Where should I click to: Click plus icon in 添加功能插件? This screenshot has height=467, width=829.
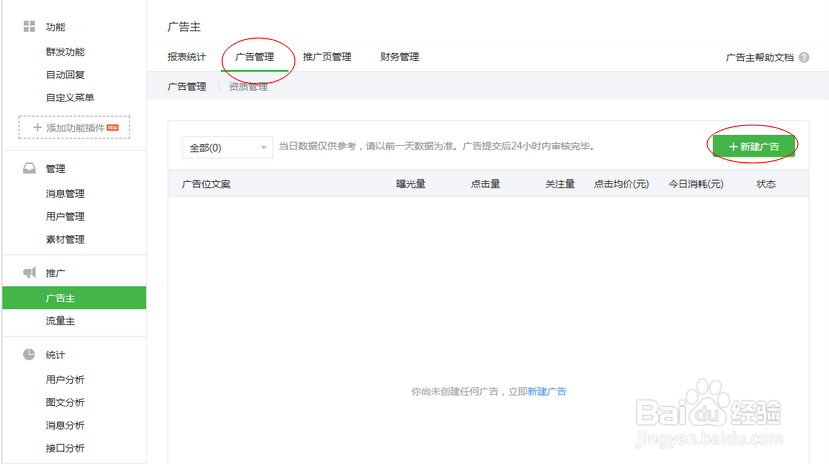click(37, 127)
